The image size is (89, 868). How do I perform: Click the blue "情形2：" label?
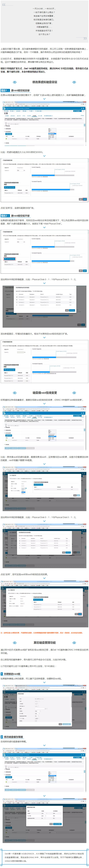[x=5, y=216]
